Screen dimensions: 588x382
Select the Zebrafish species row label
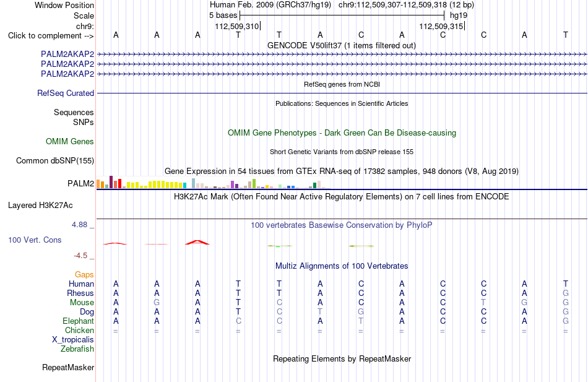click(77, 349)
